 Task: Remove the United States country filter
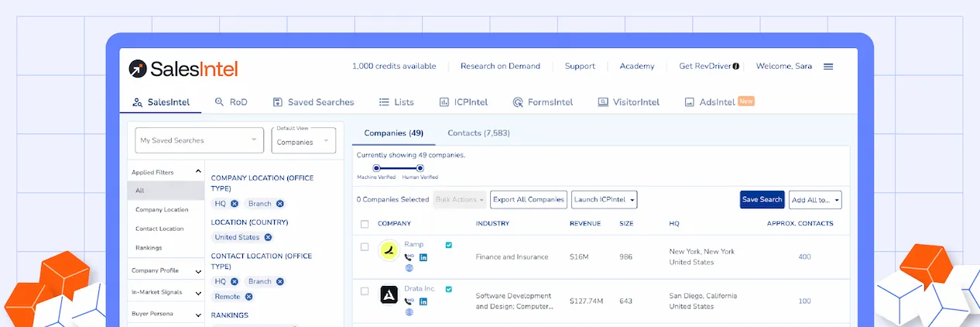coord(268,237)
